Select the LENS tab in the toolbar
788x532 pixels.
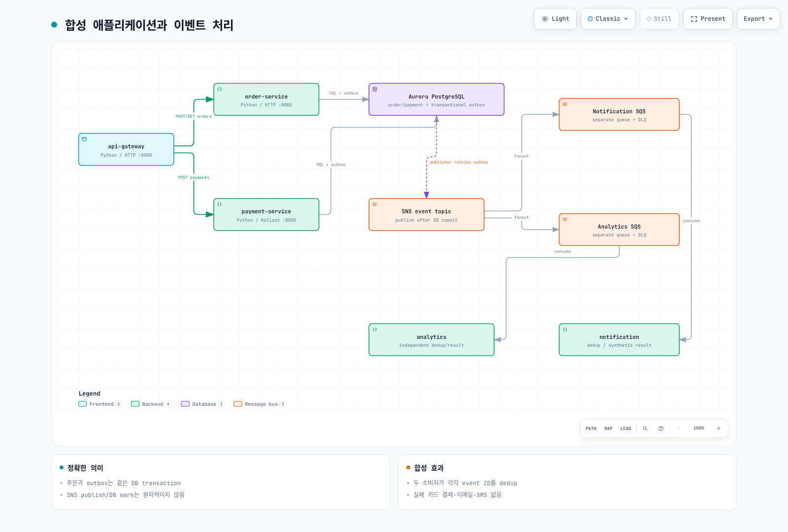626,429
